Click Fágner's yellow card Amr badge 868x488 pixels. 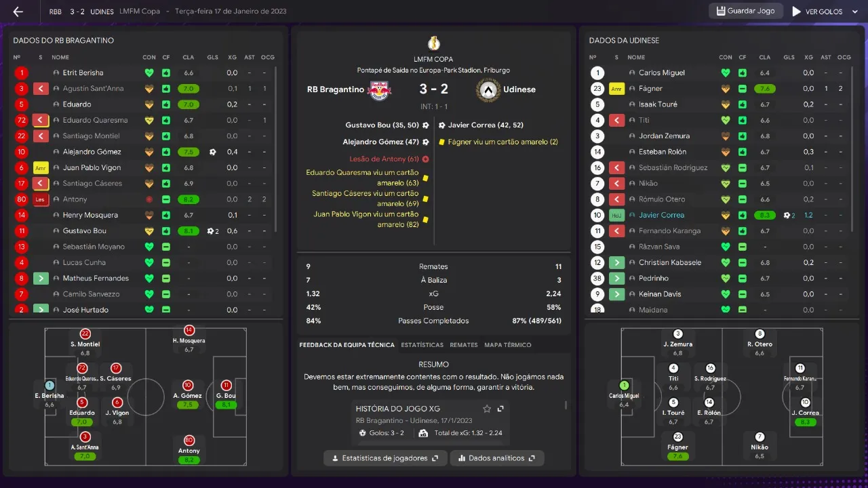click(x=616, y=89)
